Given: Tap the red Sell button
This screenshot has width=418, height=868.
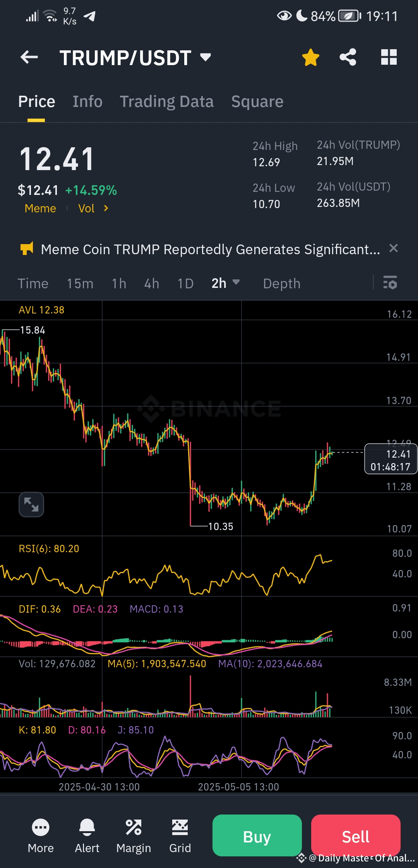Looking at the screenshot, I should (356, 835).
